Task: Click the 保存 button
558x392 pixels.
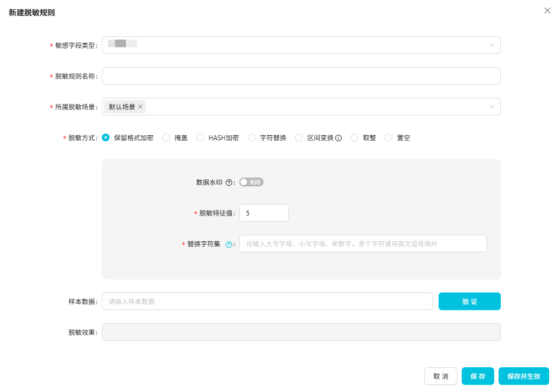Action: 478,376
